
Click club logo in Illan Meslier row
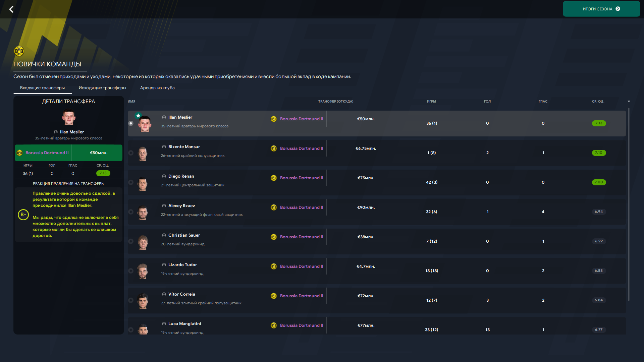coord(274,119)
